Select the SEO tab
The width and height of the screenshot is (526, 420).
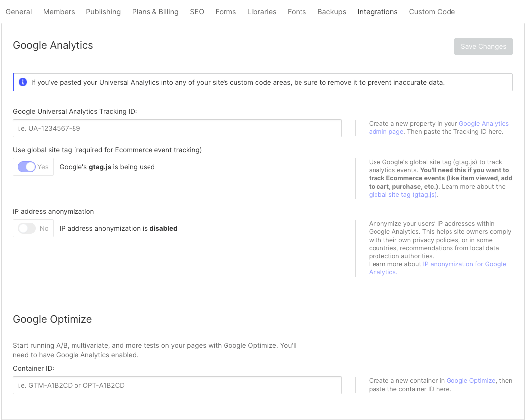coord(197,12)
